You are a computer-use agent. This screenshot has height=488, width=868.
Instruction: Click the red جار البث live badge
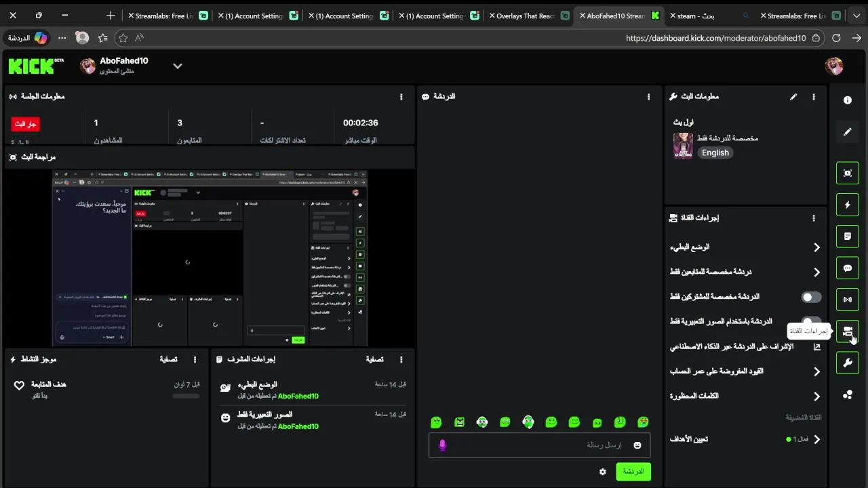[25, 124]
